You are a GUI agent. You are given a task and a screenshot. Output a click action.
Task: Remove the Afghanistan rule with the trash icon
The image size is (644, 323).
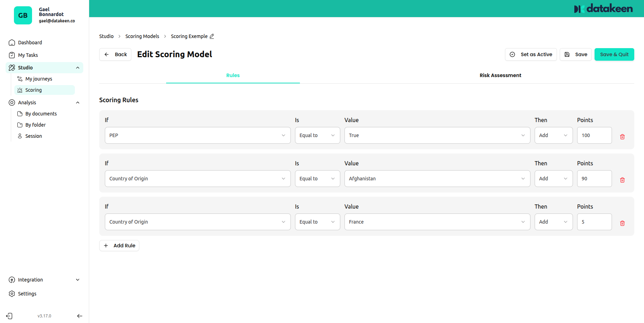click(x=622, y=180)
